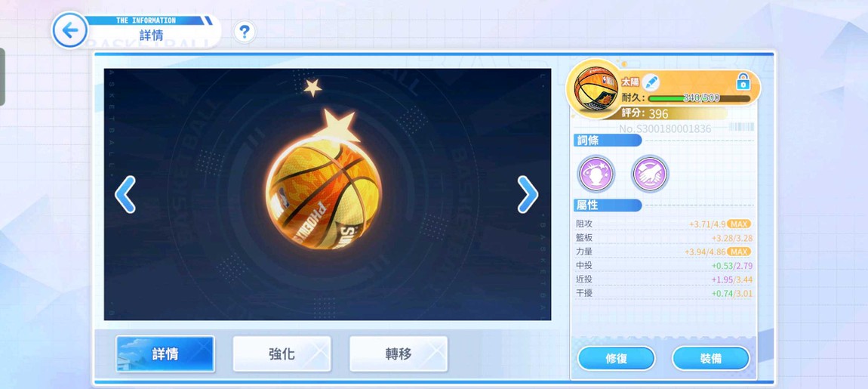
Task: Select the 詳情 tab
Action: [165, 353]
